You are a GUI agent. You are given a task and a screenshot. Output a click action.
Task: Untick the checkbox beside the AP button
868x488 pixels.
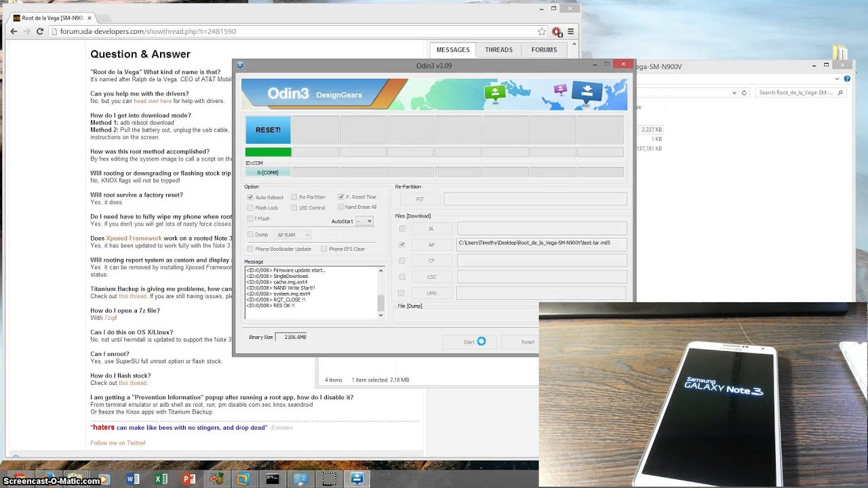(402, 244)
